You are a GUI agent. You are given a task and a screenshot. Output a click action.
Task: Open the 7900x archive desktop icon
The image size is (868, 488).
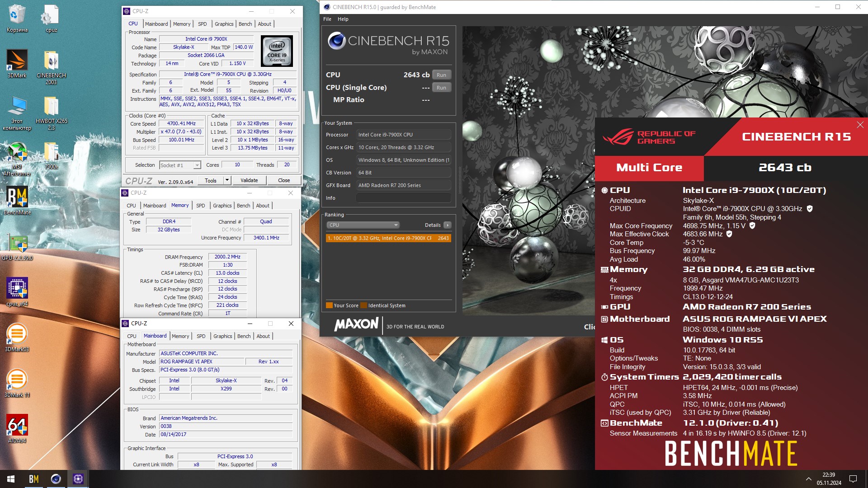pyautogui.click(x=51, y=155)
